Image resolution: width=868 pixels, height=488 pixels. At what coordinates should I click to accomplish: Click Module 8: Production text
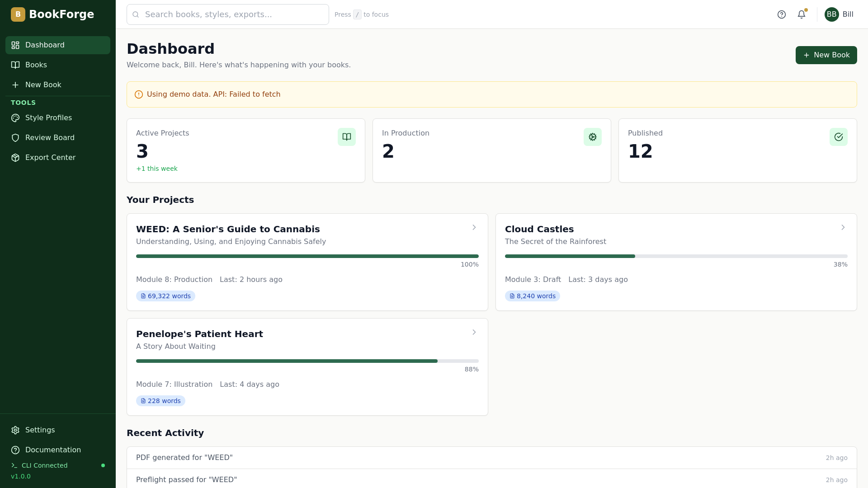tap(174, 280)
